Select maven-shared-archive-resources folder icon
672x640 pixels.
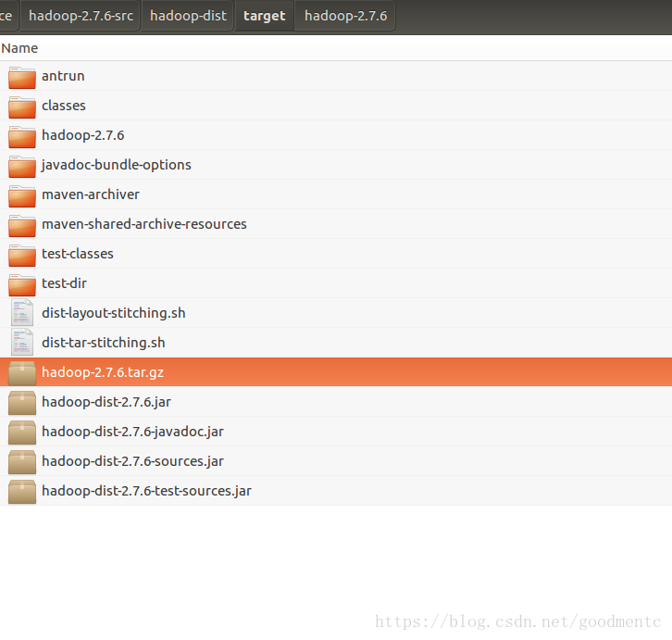pos(22,225)
